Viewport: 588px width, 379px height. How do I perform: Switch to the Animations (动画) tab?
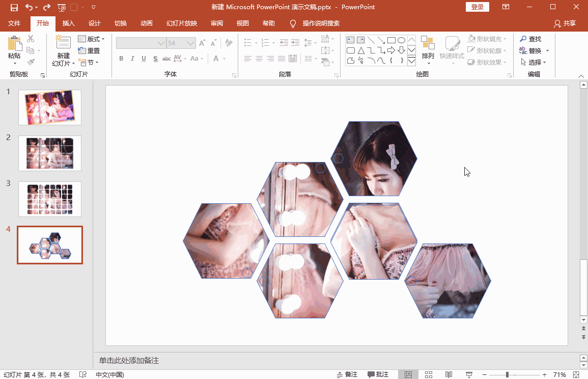(x=147, y=23)
